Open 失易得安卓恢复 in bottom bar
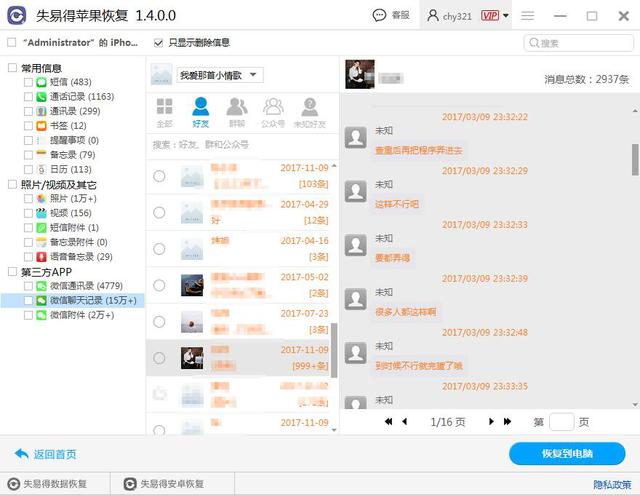This screenshot has width=640, height=495. pyautogui.click(x=164, y=484)
